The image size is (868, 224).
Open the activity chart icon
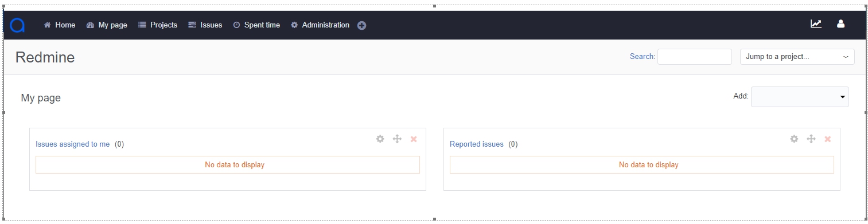click(816, 24)
